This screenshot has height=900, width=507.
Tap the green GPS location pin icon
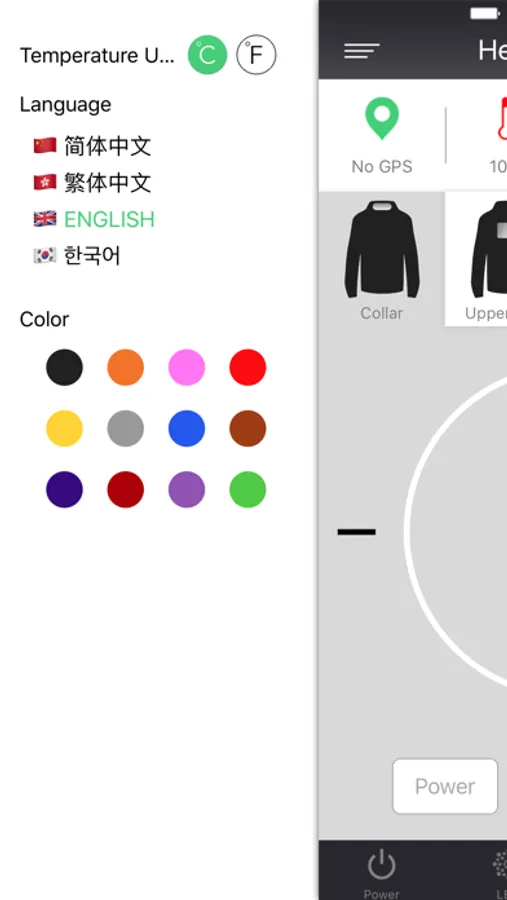coord(382,118)
